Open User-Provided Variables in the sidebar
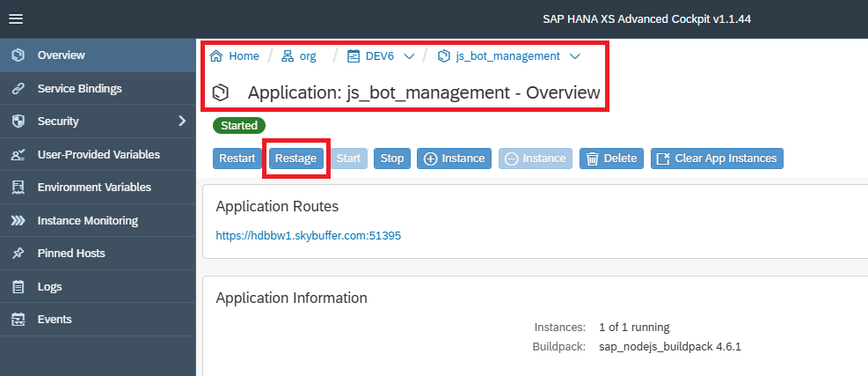Screen dimensions: 868x376 coord(98,155)
